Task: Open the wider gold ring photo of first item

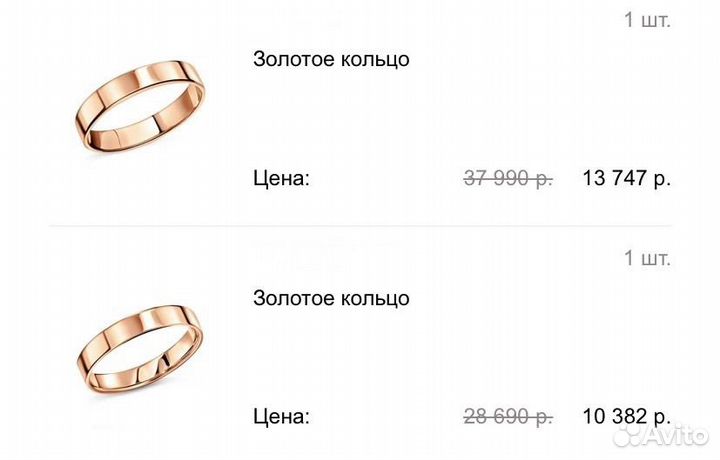Action: [x=139, y=106]
